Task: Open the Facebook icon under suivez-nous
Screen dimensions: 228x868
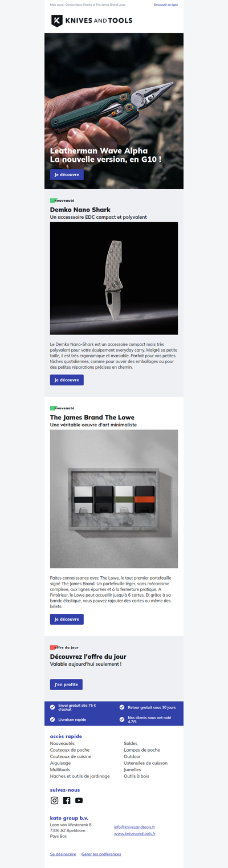Action: coord(67,800)
